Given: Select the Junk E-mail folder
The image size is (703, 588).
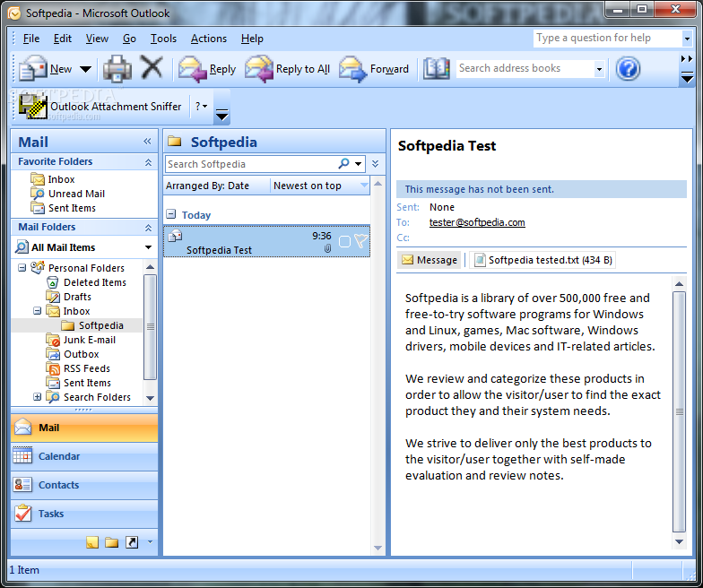Looking at the screenshot, I should [81, 340].
